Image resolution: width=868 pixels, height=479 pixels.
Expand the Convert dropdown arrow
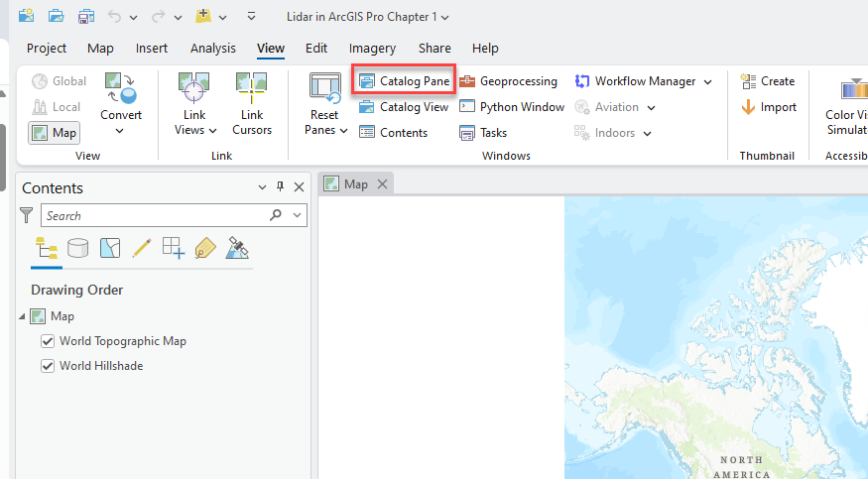pos(120,131)
